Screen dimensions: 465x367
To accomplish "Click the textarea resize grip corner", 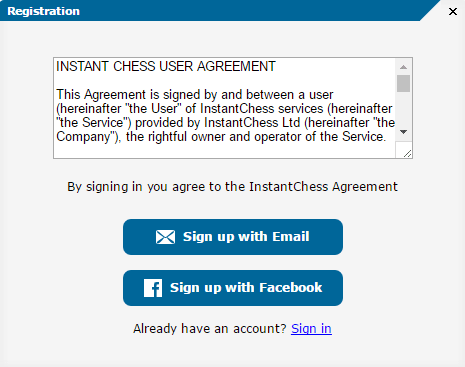I will 407,153.
